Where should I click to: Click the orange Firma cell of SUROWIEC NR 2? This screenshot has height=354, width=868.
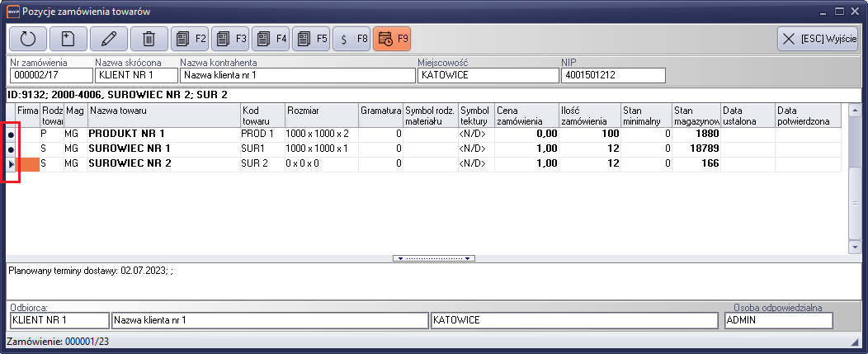(28, 163)
